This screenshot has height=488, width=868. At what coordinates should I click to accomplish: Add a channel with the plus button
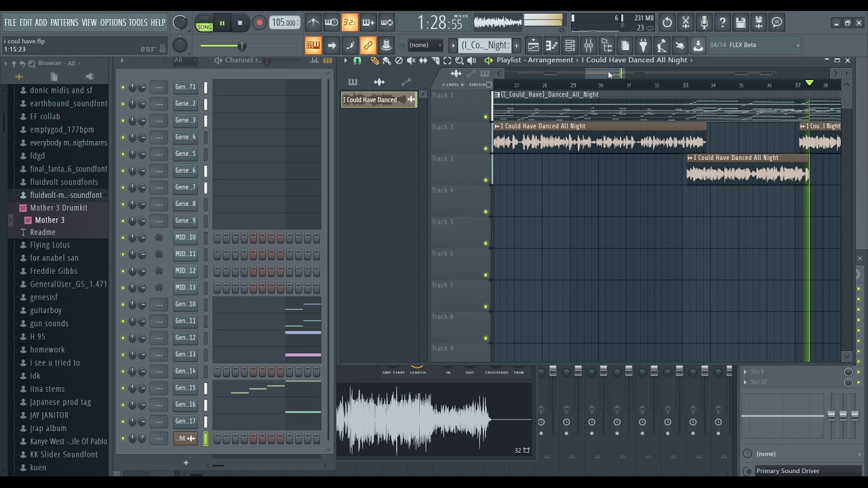[186, 463]
